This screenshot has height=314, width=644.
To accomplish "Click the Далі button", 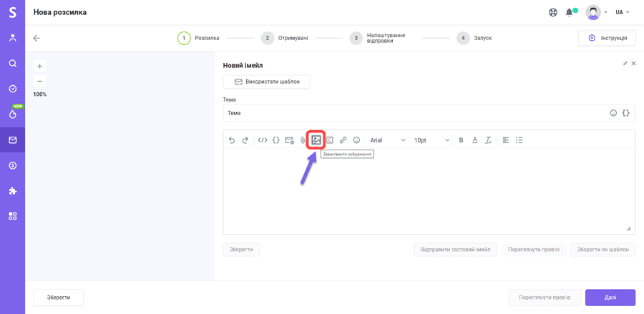I will pos(610,298).
